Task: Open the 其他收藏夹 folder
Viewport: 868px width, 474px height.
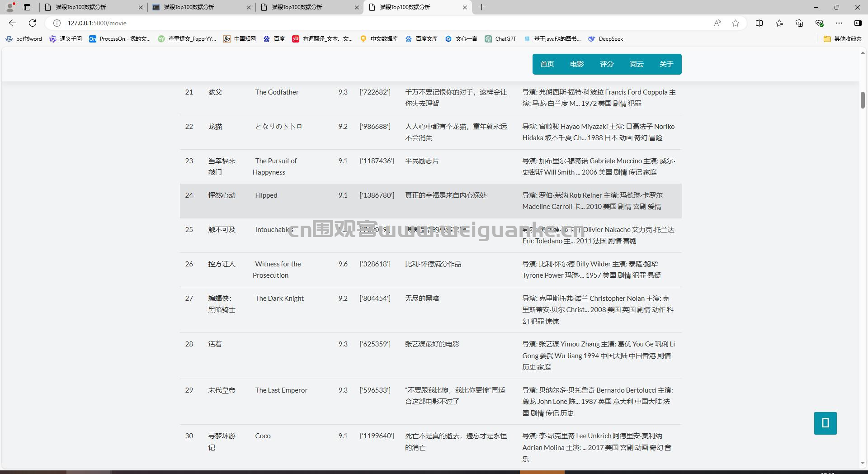Action: pyautogui.click(x=843, y=39)
